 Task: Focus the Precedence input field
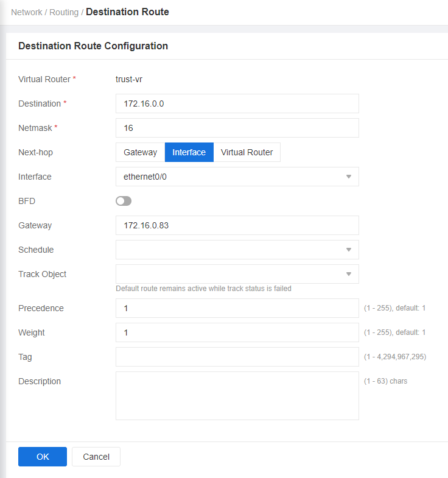click(237, 308)
